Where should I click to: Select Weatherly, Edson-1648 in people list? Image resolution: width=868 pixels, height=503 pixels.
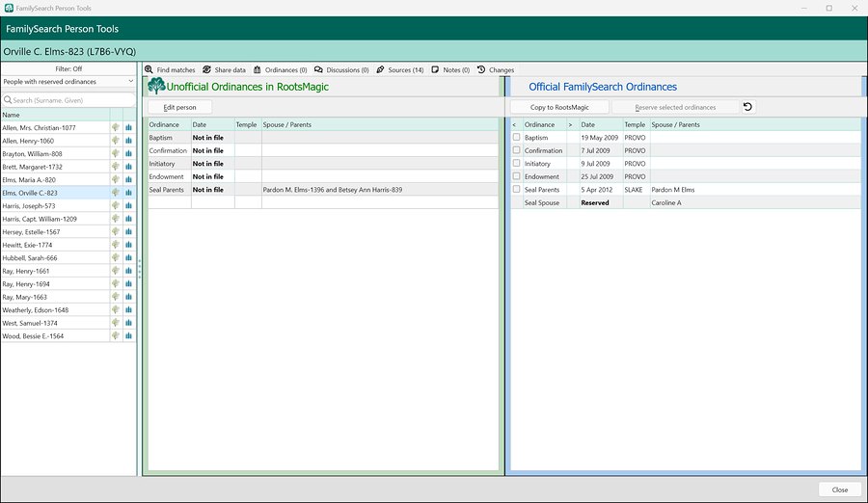coord(55,310)
